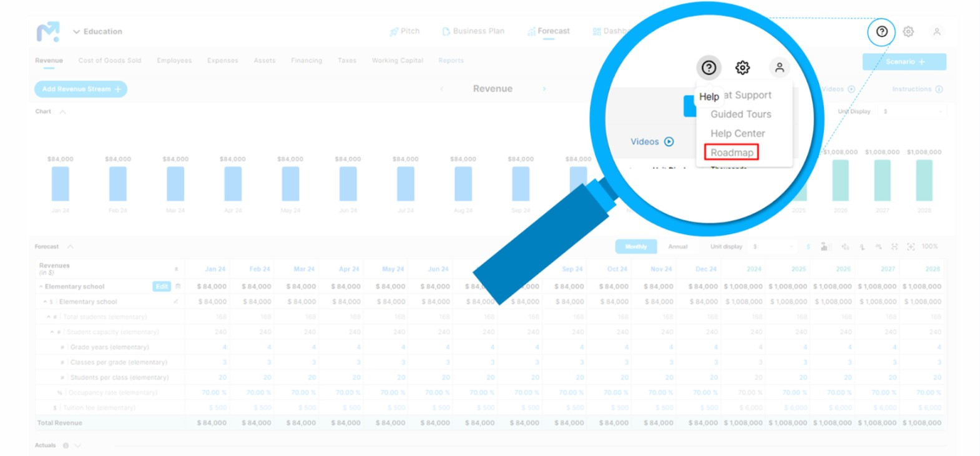The image size is (980, 456).
Task: Click the chart view icon in forecast toolbar
Action: tap(824, 247)
